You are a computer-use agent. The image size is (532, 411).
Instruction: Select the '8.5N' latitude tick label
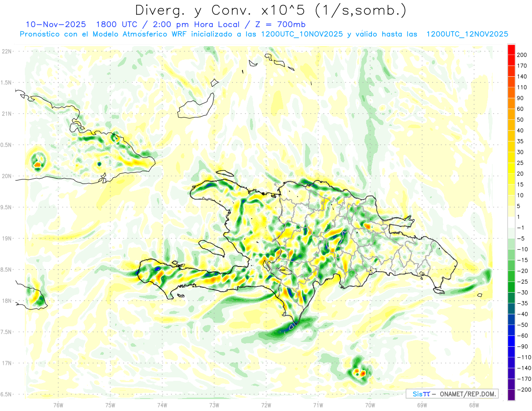6,270
